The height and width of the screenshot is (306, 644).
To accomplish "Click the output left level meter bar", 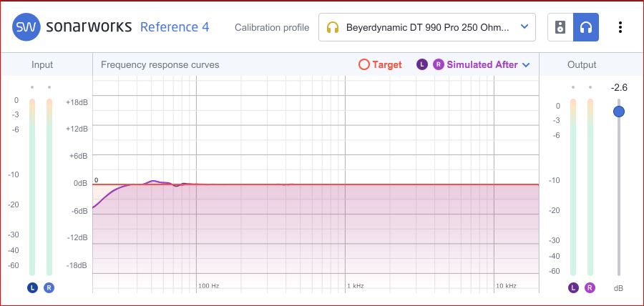I will coord(573,187).
